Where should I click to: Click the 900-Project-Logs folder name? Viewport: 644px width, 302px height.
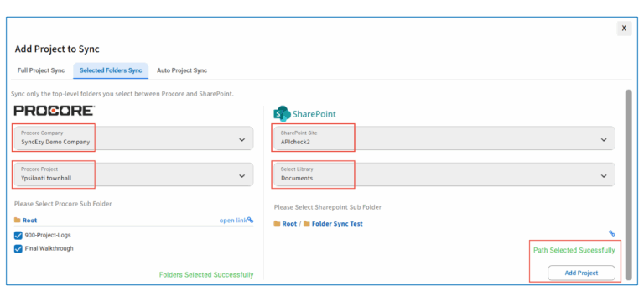48,236
